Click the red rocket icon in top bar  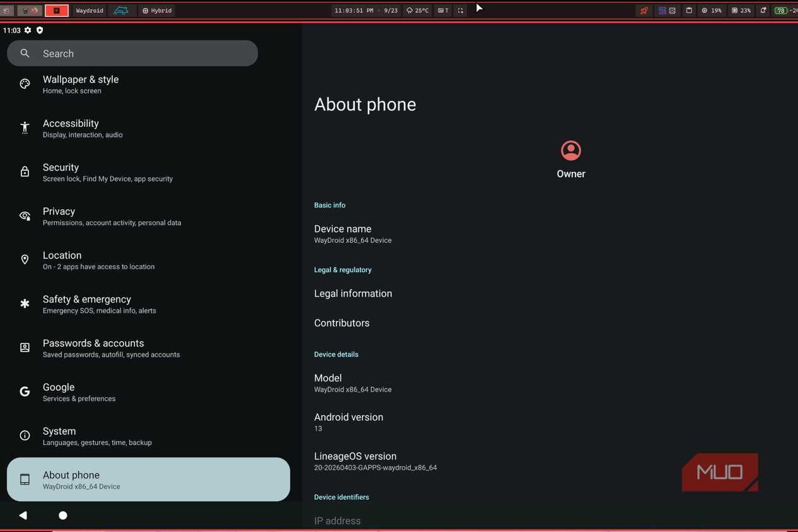tap(644, 11)
